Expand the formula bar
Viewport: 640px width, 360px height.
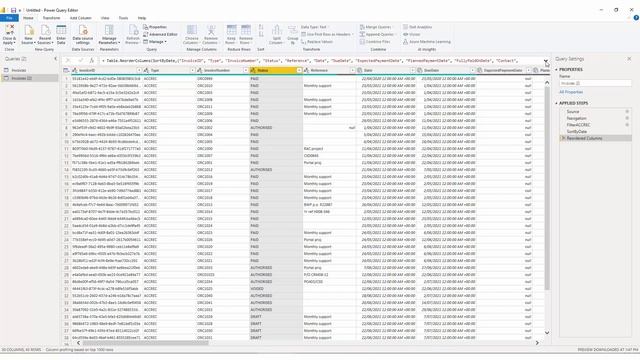tap(546, 61)
